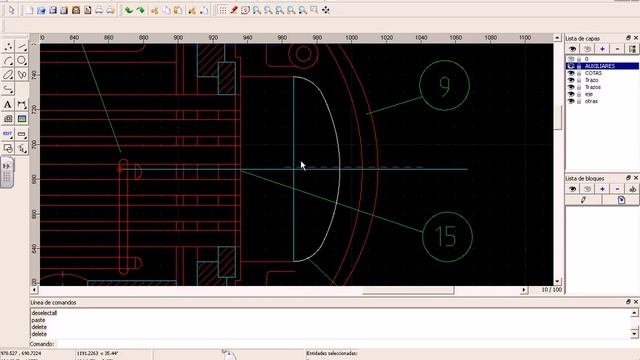Viewport: 640px width, 360px height.
Task: Redo the last undone action
Action: (x=140, y=10)
